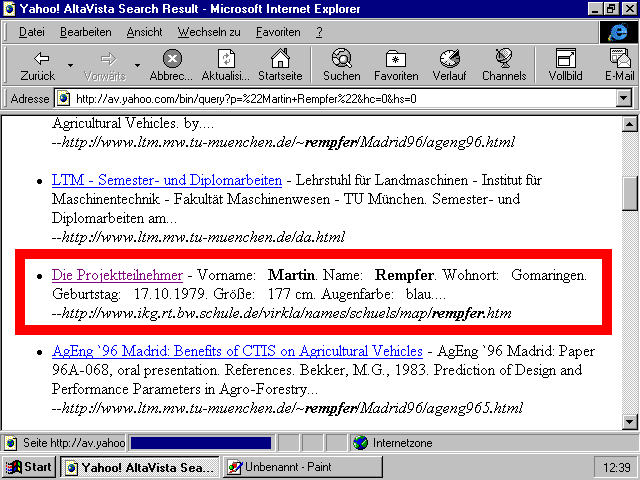Switch to Unbenannt - Paint taskbar button
Image resolution: width=640 pixels, height=480 pixels.
tap(302, 467)
